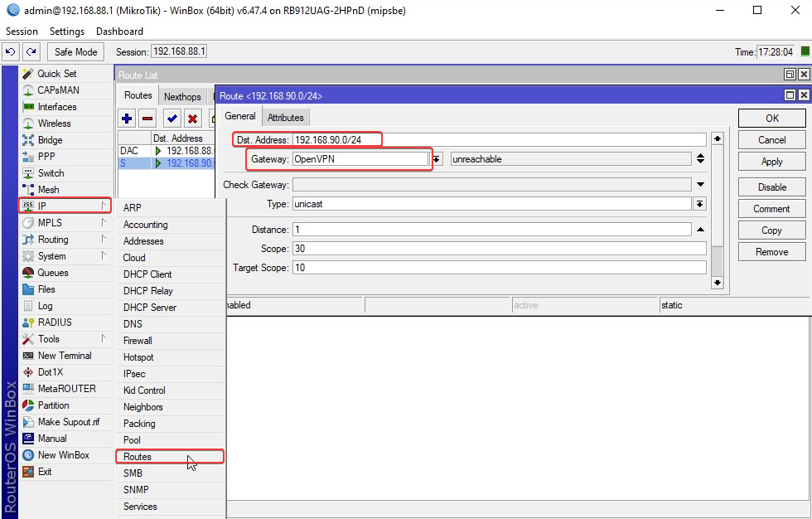
Task: Collapse the Distance field arrow
Action: point(700,230)
